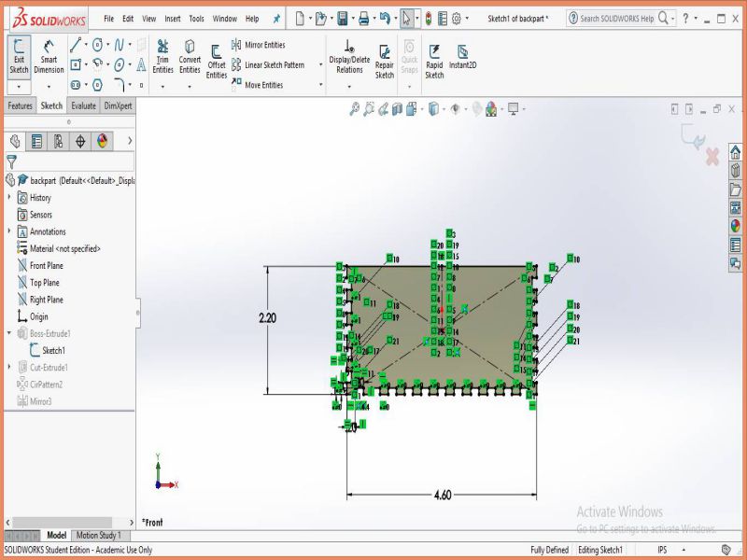Choose the Straight Slot tool

click(76, 85)
